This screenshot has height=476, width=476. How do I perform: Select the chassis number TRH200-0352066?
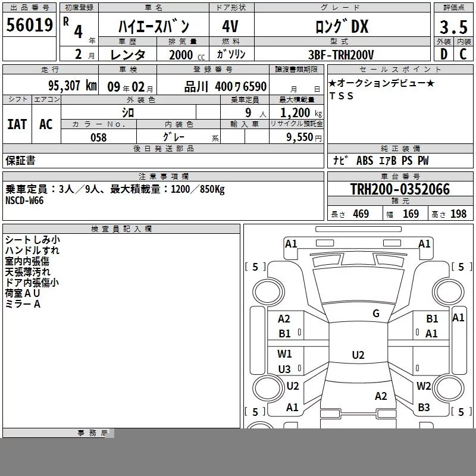[x=400, y=189]
